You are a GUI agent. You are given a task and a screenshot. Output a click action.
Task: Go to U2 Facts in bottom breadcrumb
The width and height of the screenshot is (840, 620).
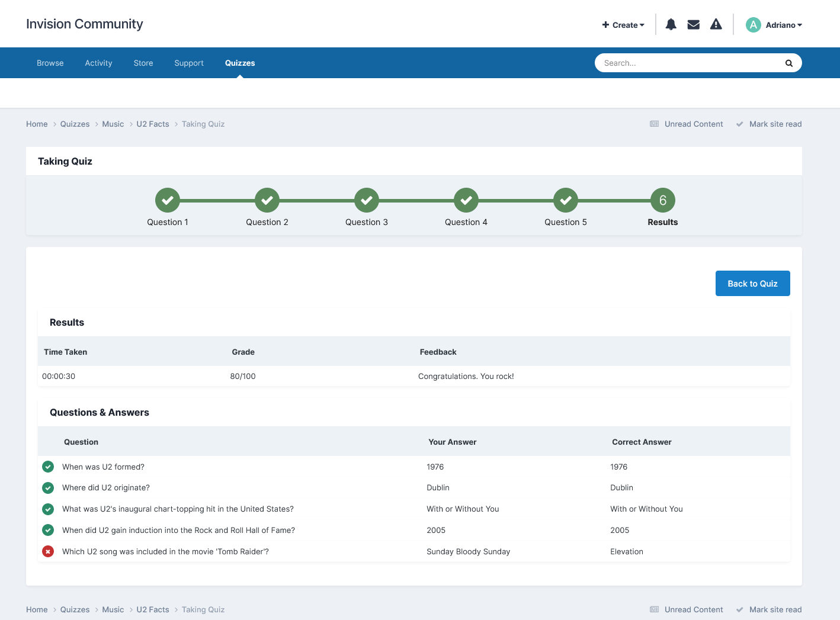[153, 609]
